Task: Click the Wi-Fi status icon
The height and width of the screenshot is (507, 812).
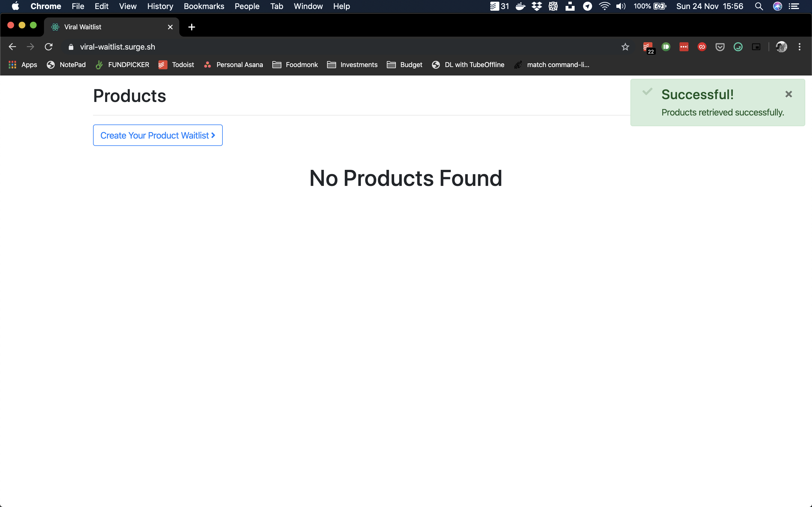Action: 604,6
